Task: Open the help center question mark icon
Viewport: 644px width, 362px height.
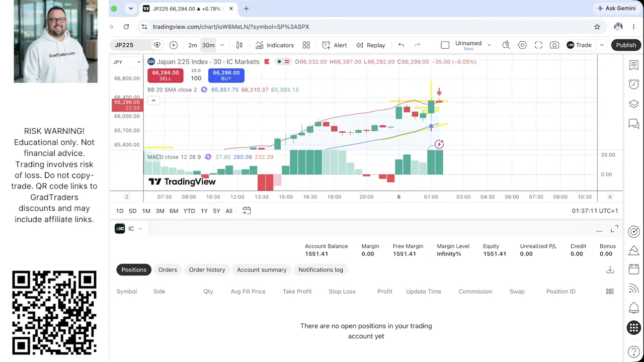Action: (633, 352)
